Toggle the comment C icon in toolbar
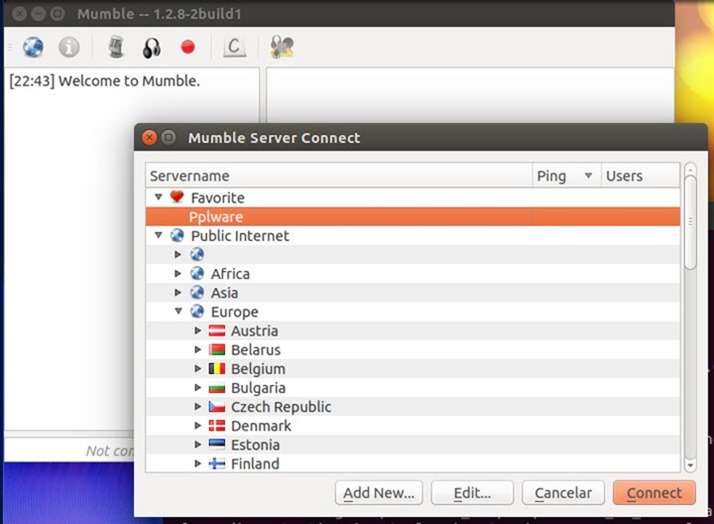 pyautogui.click(x=234, y=47)
